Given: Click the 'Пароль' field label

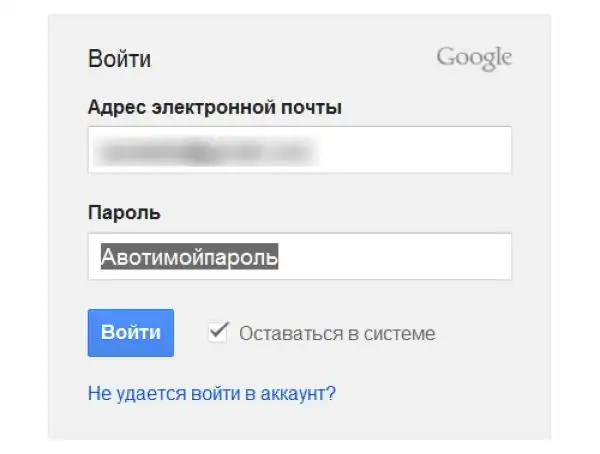Looking at the screenshot, I should (125, 214).
